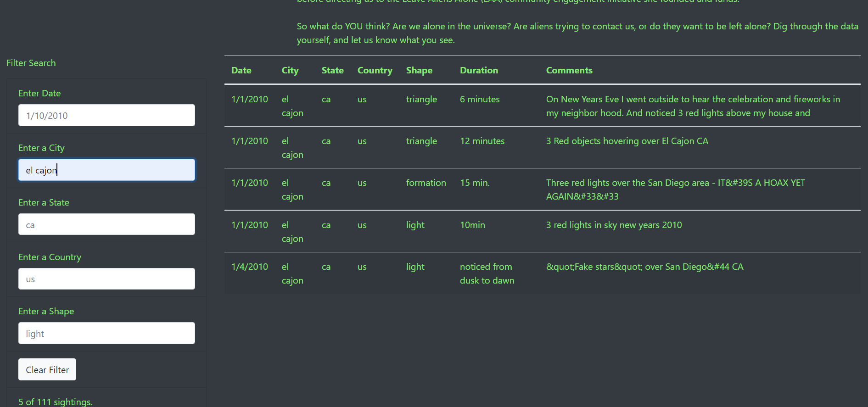The image size is (868, 407).
Task: Click the Comments column header
Action: click(x=569, y=70)
